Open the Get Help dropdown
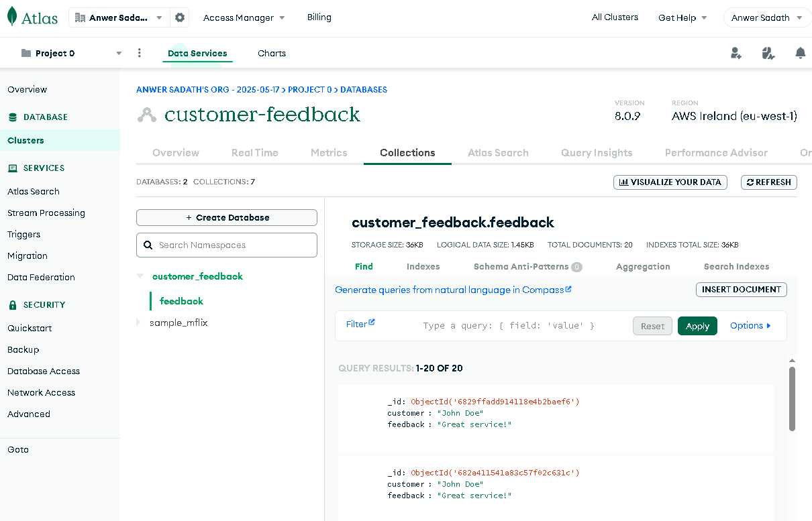The image size is (812, 521). (682, 17)
